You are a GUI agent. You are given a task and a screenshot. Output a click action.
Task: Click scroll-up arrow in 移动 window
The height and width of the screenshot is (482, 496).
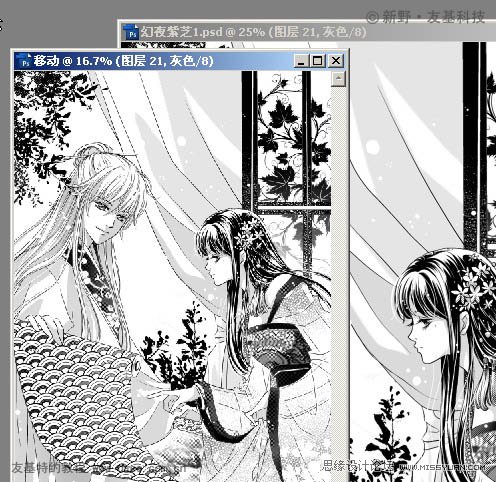[339, 79]
